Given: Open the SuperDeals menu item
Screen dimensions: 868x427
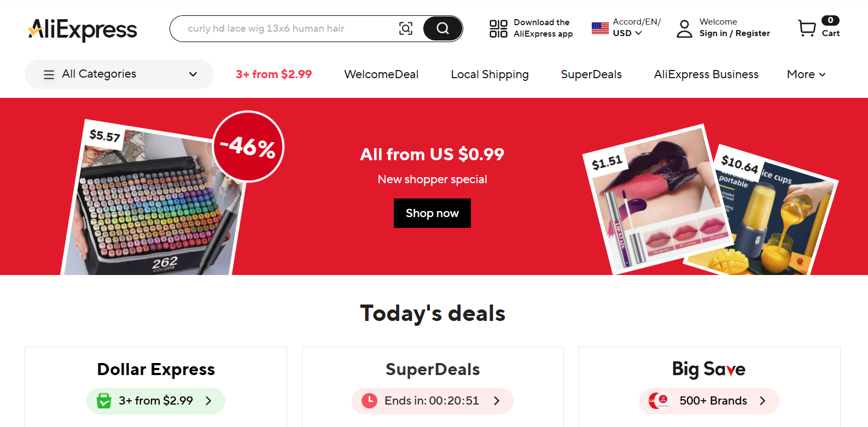Looking at the screenshot, I should (591, 74).
